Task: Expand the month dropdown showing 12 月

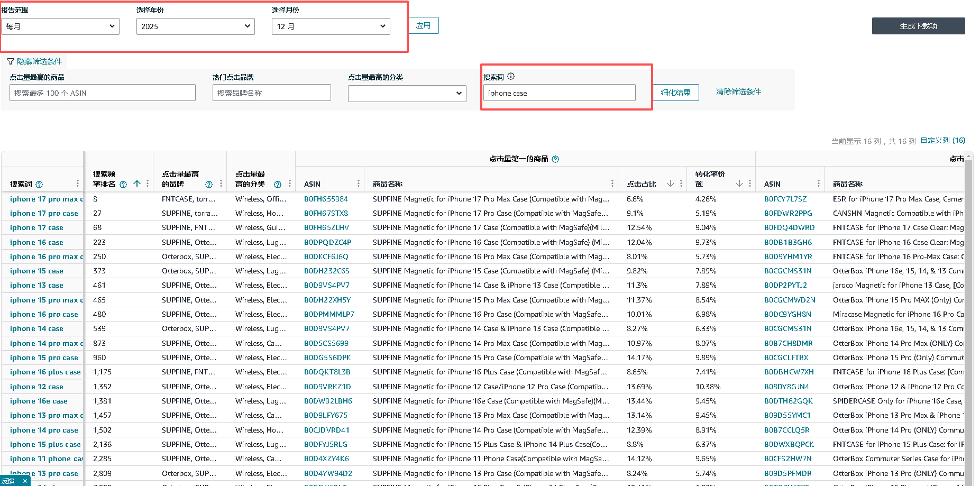Action: (331, 26)
